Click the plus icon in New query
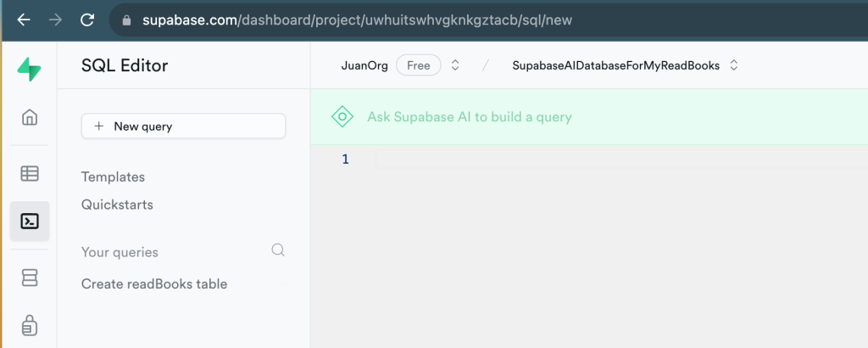 [99, 126]
